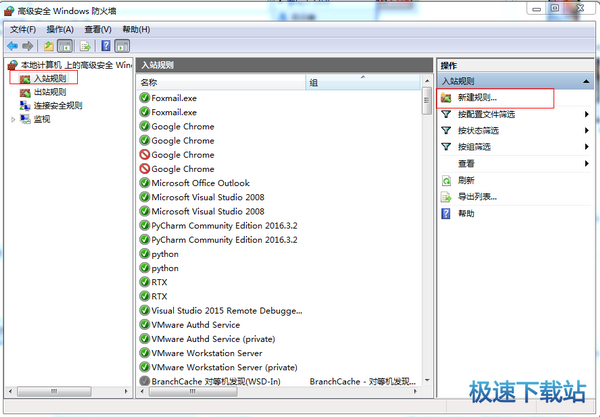This screenshot has width=600, height=417.
Task: Select the root 本地计算机 上的高级安全 node
Action: click(x=76, y=65)
